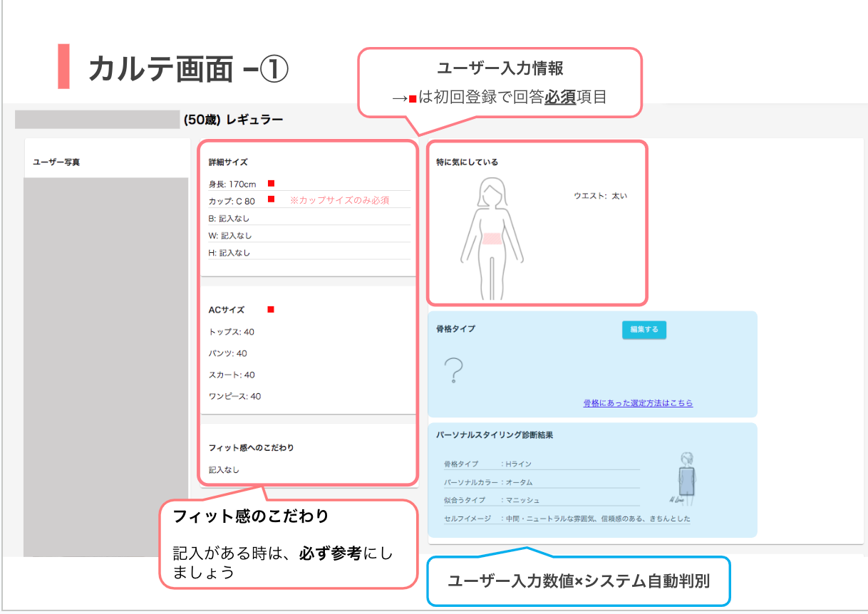Click the パーソナルカラー オータム row
The width and height of the screenshot is (868, 614).
540,482
